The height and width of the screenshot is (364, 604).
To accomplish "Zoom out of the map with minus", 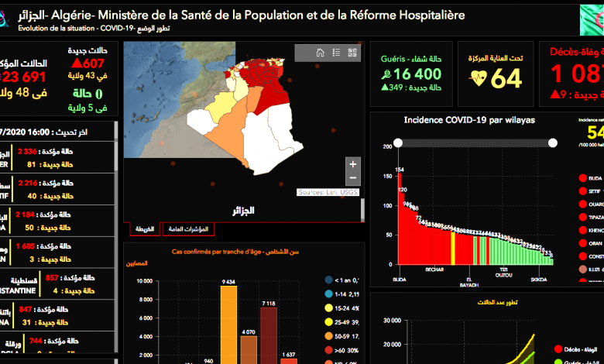I will point(353,178).
